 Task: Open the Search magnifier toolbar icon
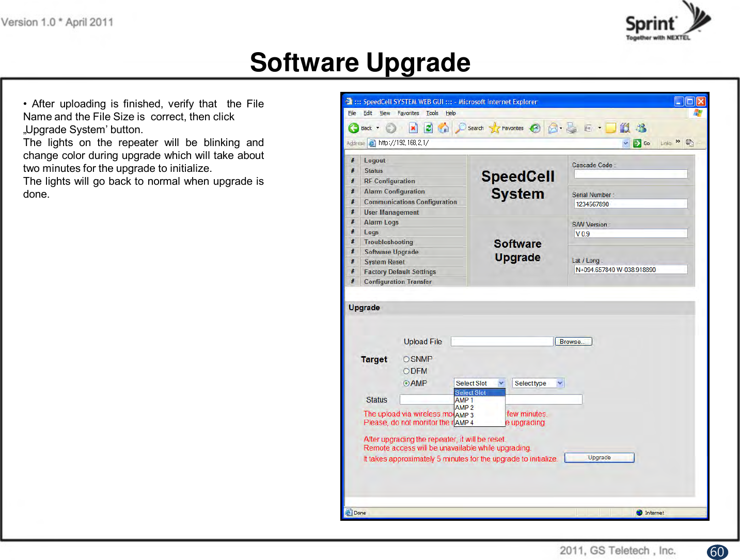click(x=460, y=128)
